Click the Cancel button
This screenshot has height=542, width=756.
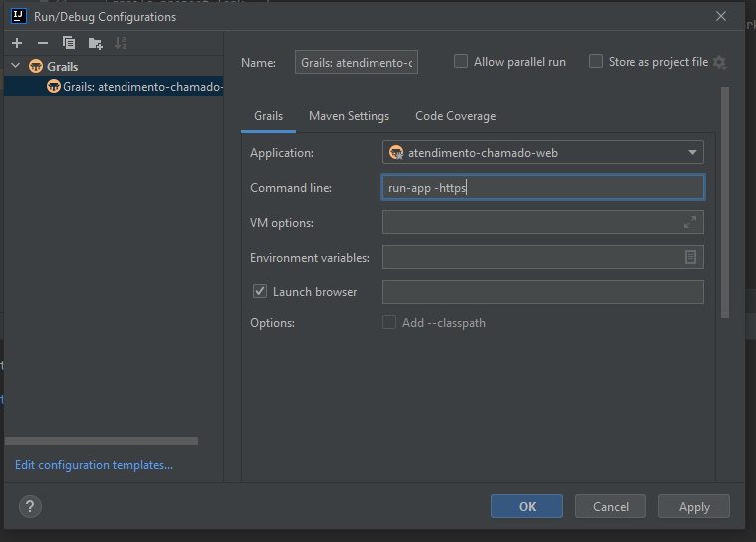[611, 506]
